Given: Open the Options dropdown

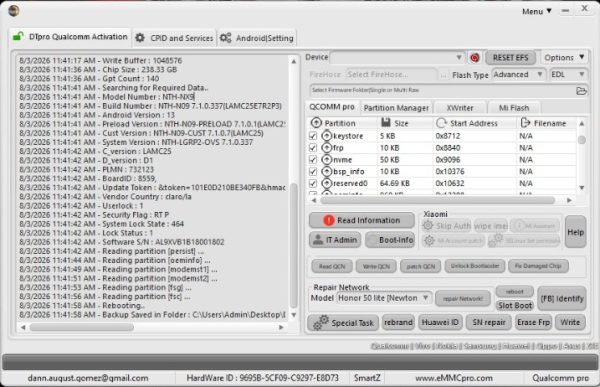Looking at the screenshot, I should click(x=564, y=58).
